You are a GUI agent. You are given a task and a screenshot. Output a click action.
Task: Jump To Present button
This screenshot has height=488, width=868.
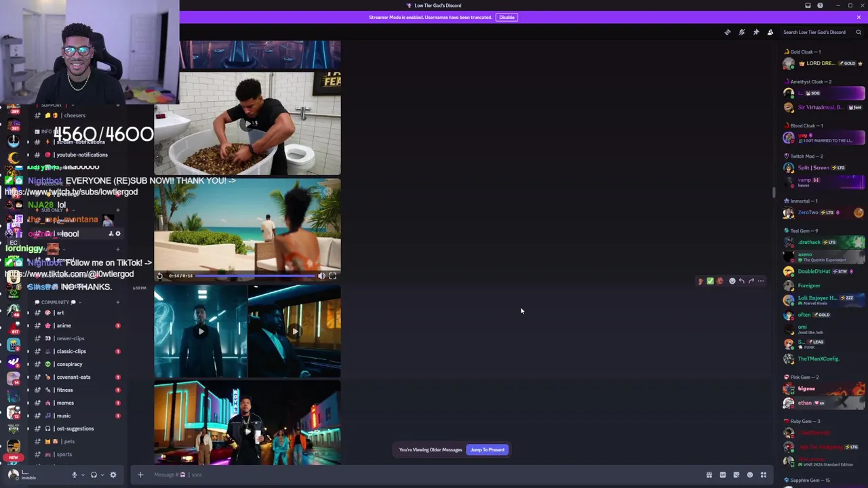[x=487, y=449]
